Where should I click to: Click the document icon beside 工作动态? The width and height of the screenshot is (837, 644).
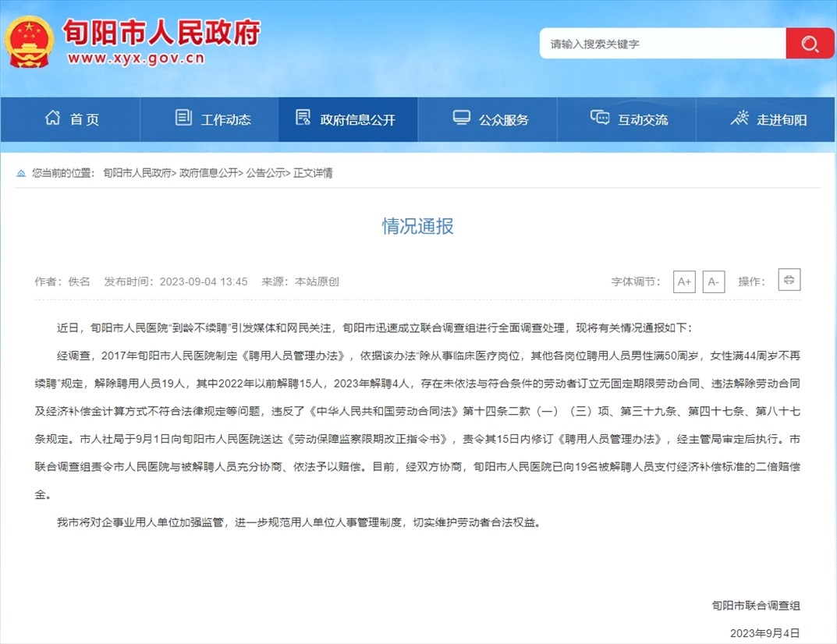click(x=183, y=119)
